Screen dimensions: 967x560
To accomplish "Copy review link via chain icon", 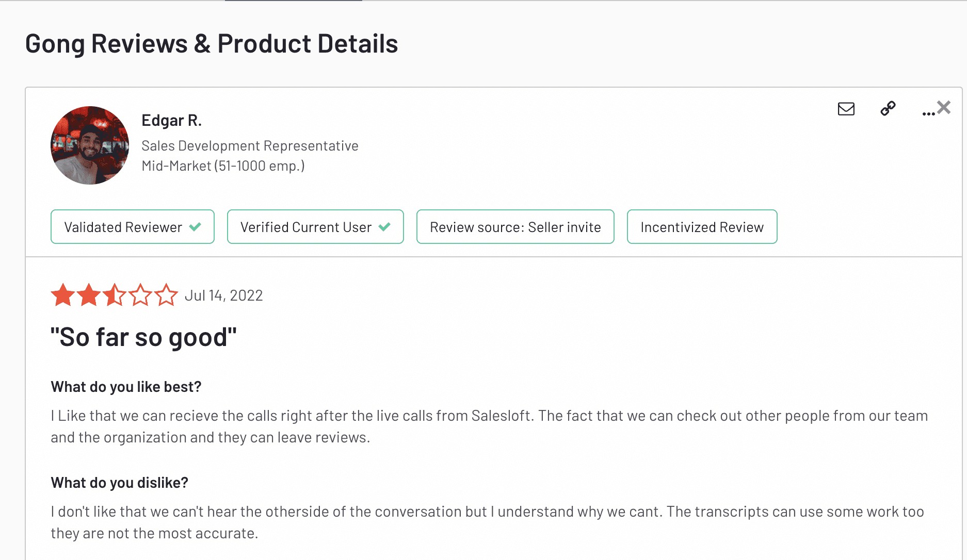I will click(x=888, y=108).
